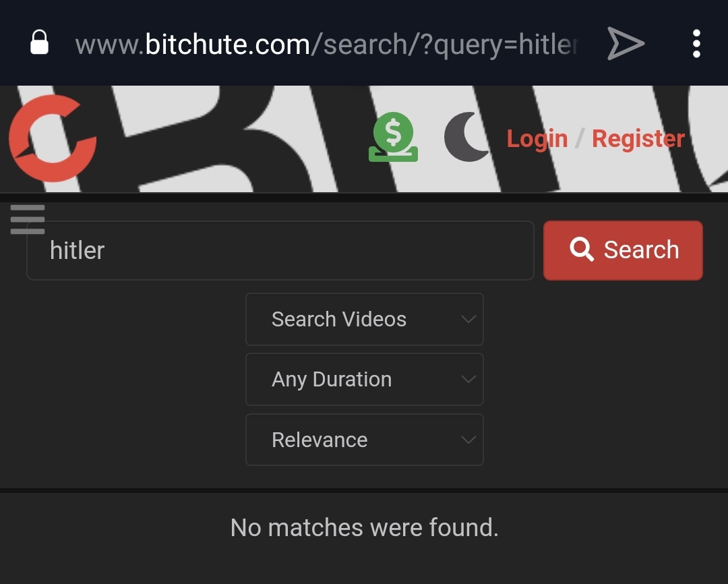This screenshot has width=728, height=584.
Task: Click the Register link
Action: point(638,138)
